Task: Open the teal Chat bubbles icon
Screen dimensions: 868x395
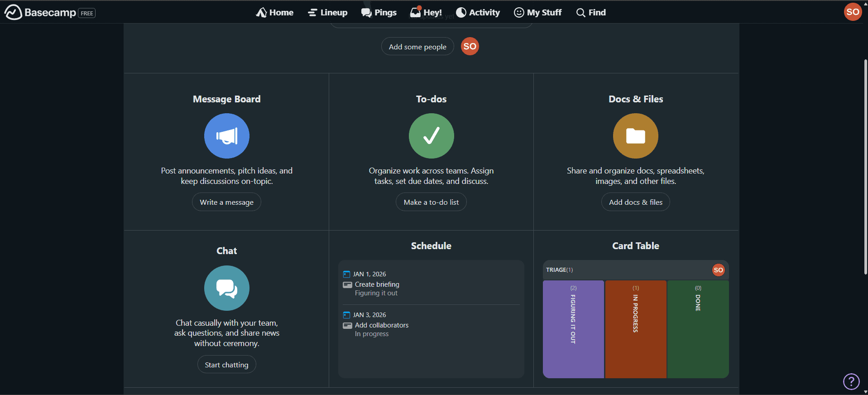Action: coord(226,288)
